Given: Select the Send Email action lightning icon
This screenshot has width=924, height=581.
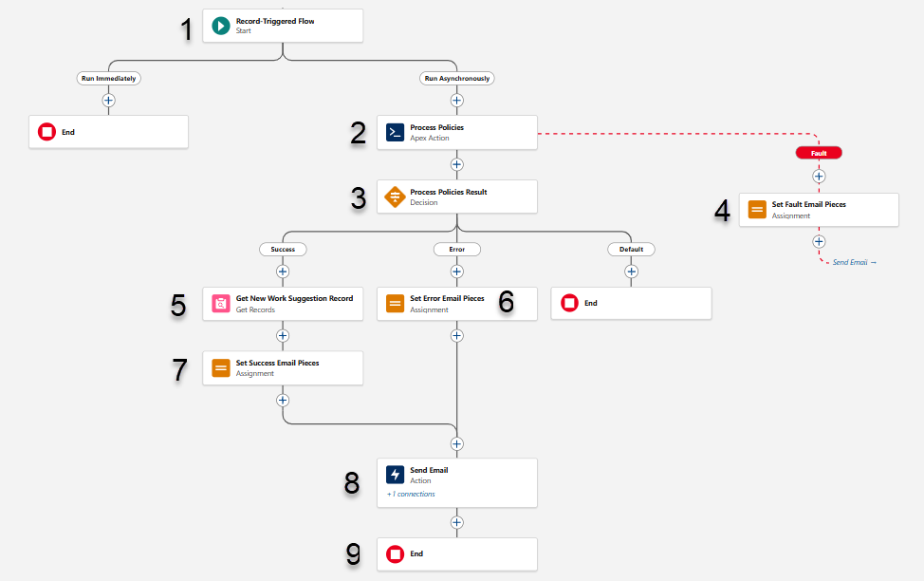Looking at the screenshot, I should coord(395,476).
